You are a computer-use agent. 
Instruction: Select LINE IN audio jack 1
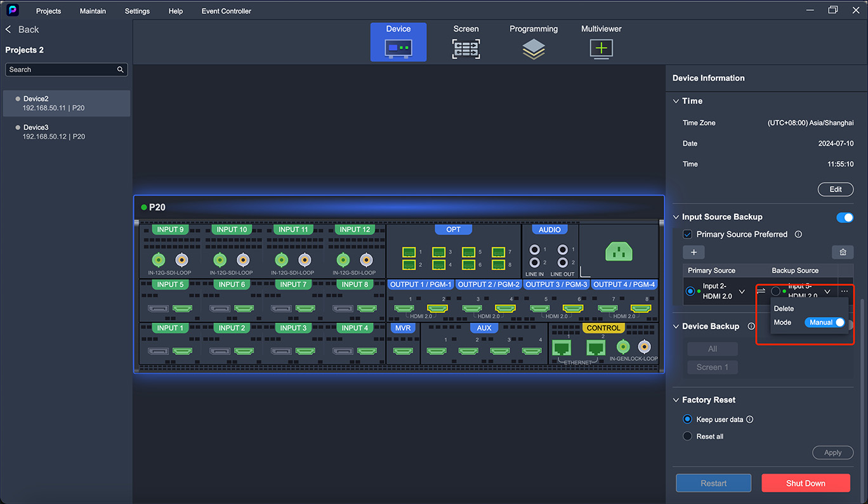535,250
